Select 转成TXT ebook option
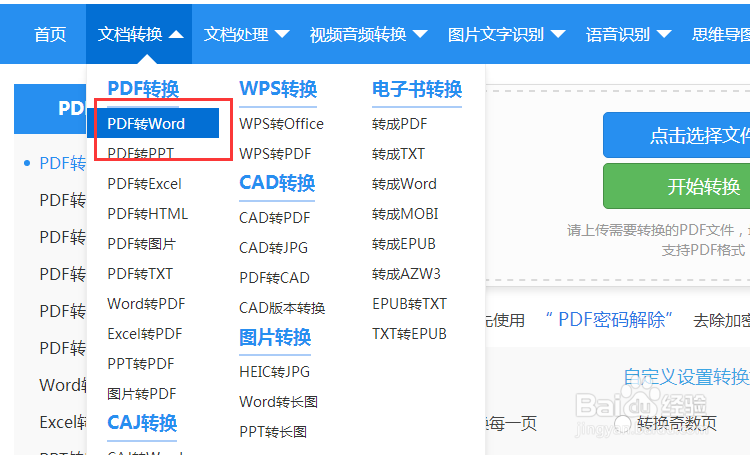 point(398,154)
